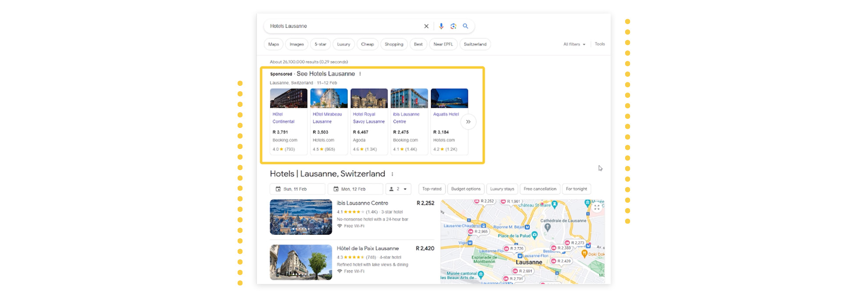Open the Hôtel Mirabeau Lausanne sponsored link
Image resolution: width=868 pixels, height=298 pixels.
click(x=327, y=118)
